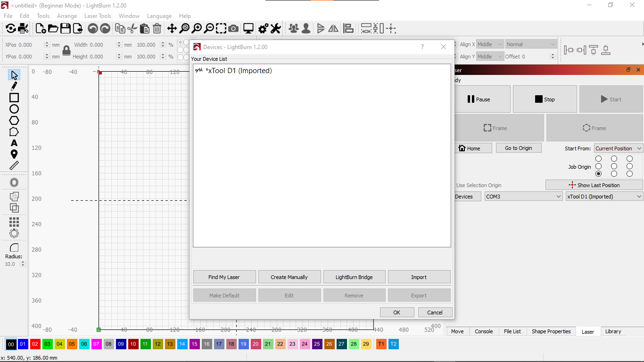This screenshot has width=644, height=362.
Task: Open the Align X Middle dropdown
Action: pos(490,44)
